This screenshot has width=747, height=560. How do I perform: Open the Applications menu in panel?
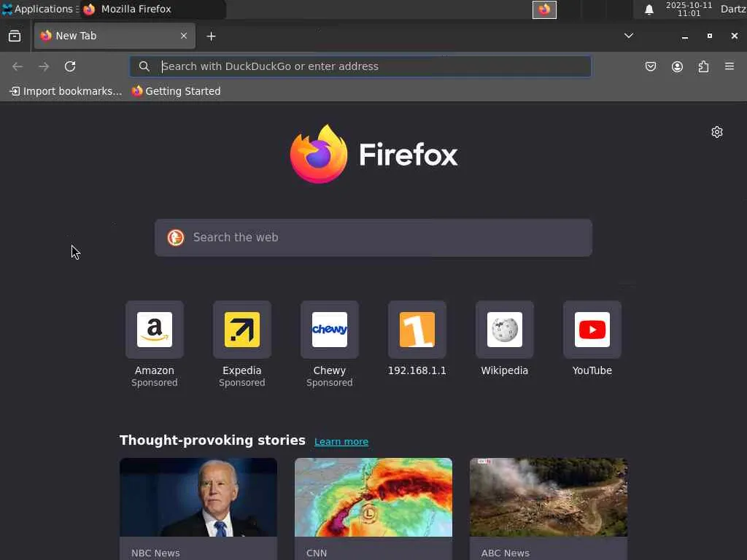(x=41, y=9)
